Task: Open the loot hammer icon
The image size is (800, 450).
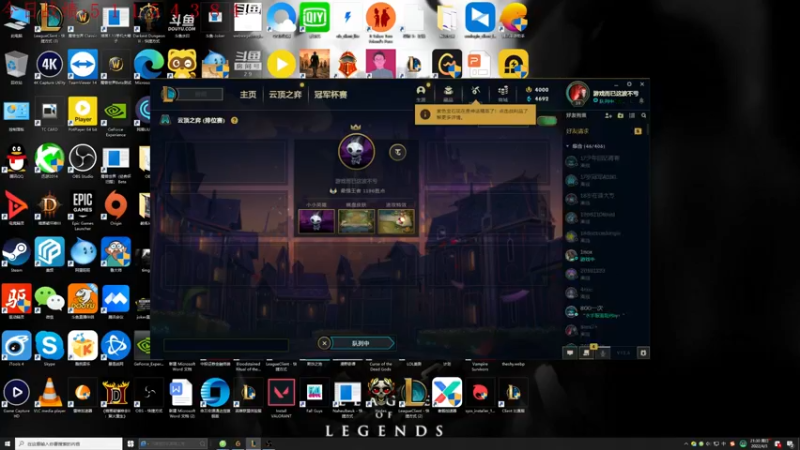Action: pyautogui.click(x=476, y=92)
